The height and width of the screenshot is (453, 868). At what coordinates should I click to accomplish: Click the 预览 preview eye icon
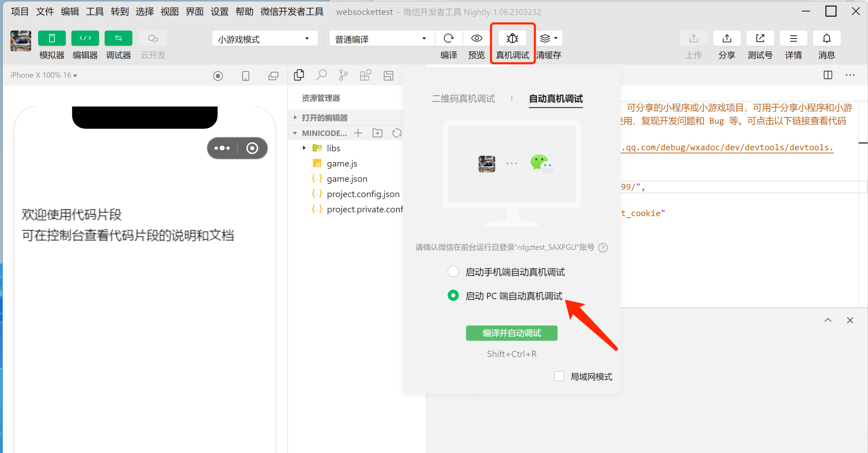pos(476,38)
